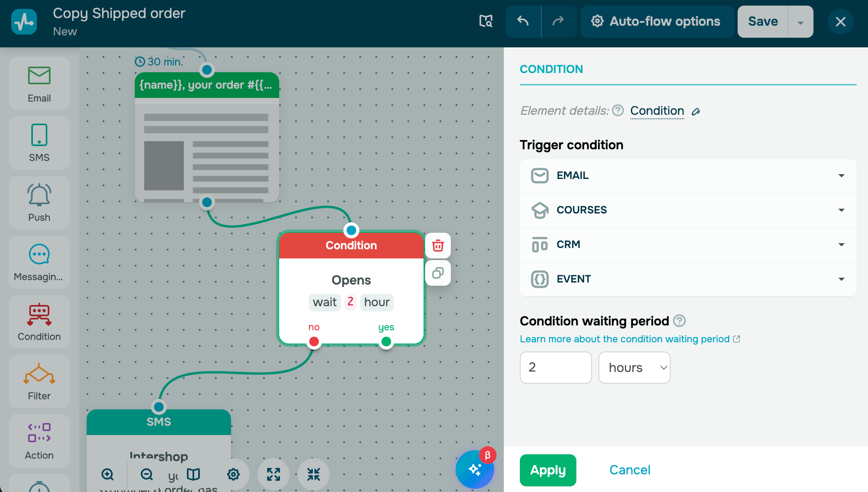Select the SMS element icon
868x492 pixels.
click(39, 143)
